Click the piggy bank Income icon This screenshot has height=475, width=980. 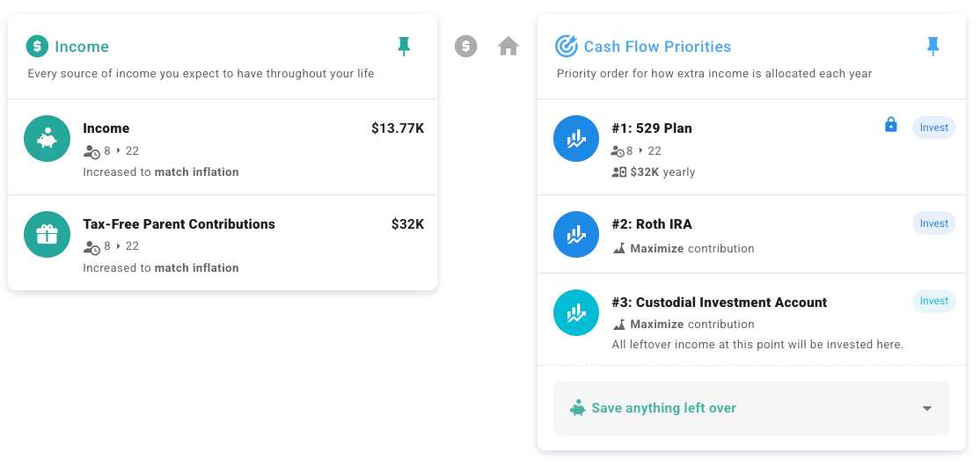click(x=47, y=139)
